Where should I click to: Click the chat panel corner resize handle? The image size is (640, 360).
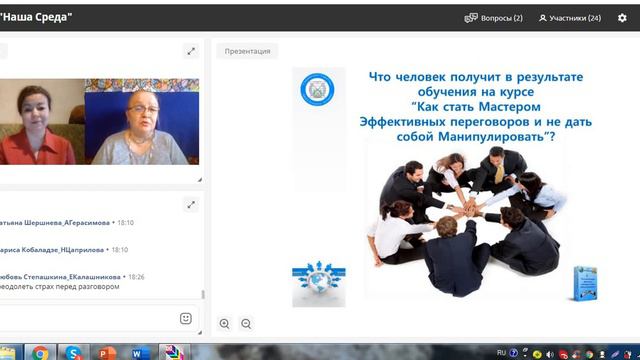pos(200,333)
